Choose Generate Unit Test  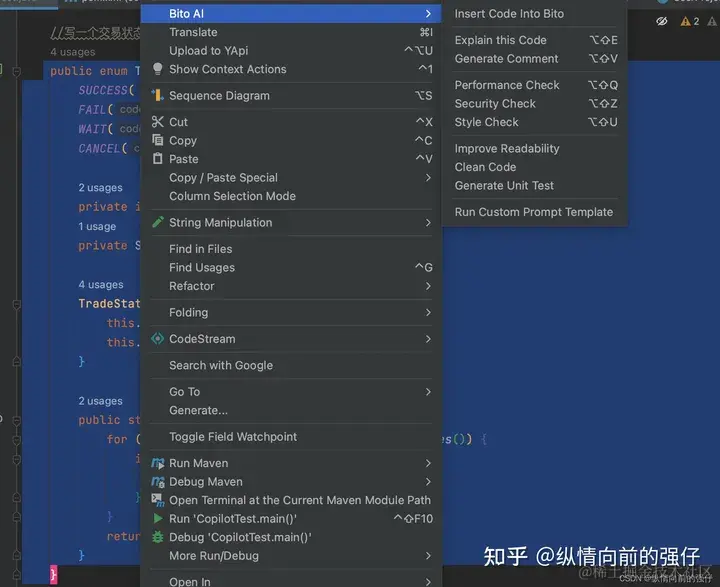pos(534,186)
